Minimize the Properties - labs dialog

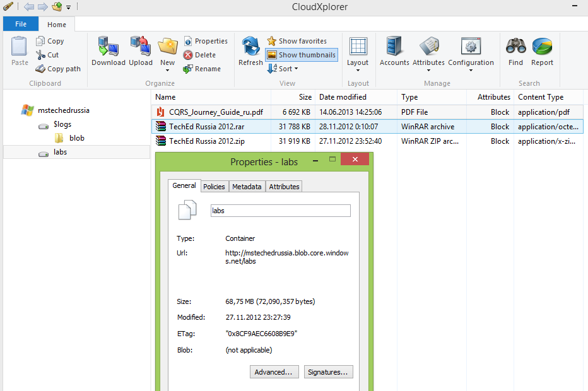click(x=315, y=160)
